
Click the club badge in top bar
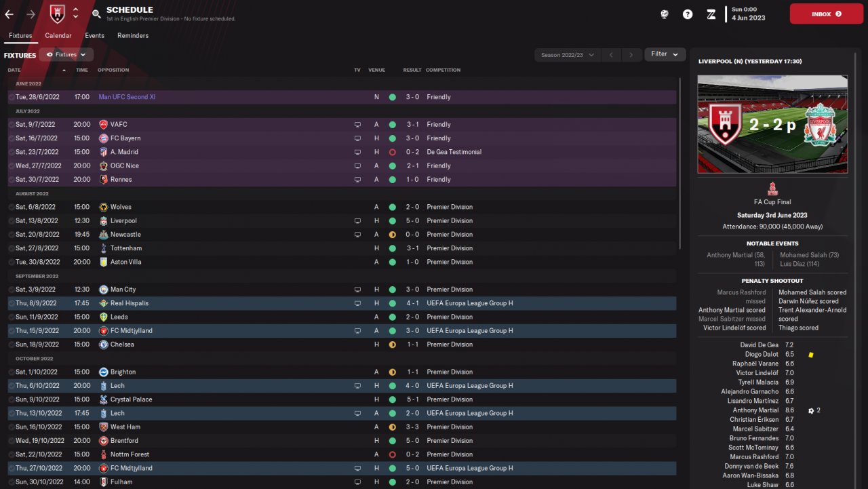point(58,13)
